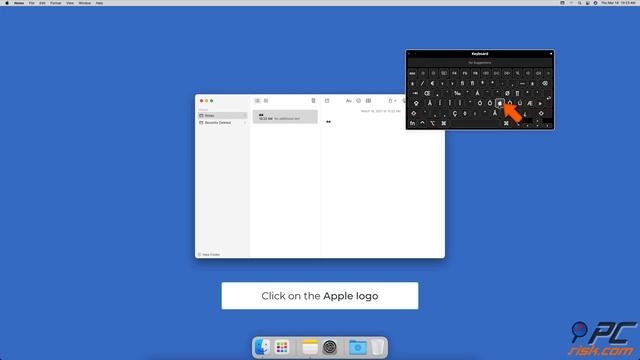Open the Downloads folder in the Dock

[358, 347]
